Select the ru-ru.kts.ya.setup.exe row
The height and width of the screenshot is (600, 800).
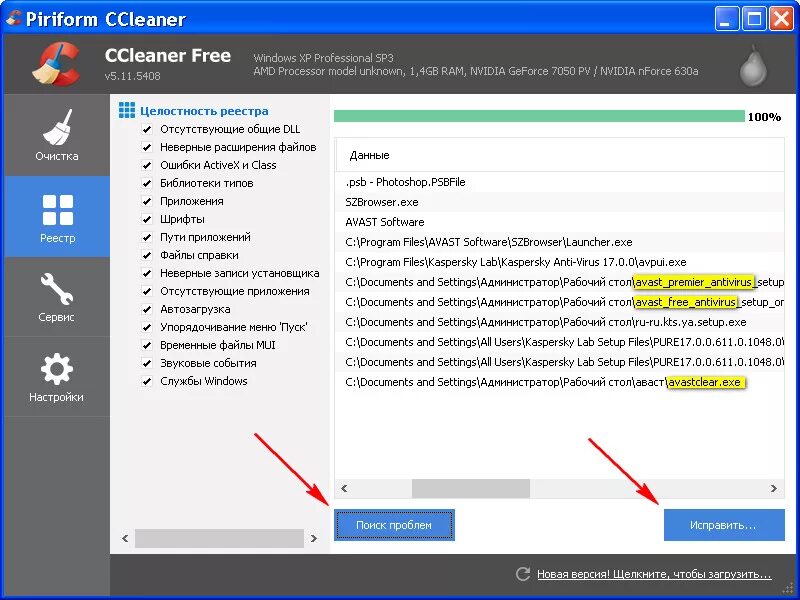[x=560, y=322]
